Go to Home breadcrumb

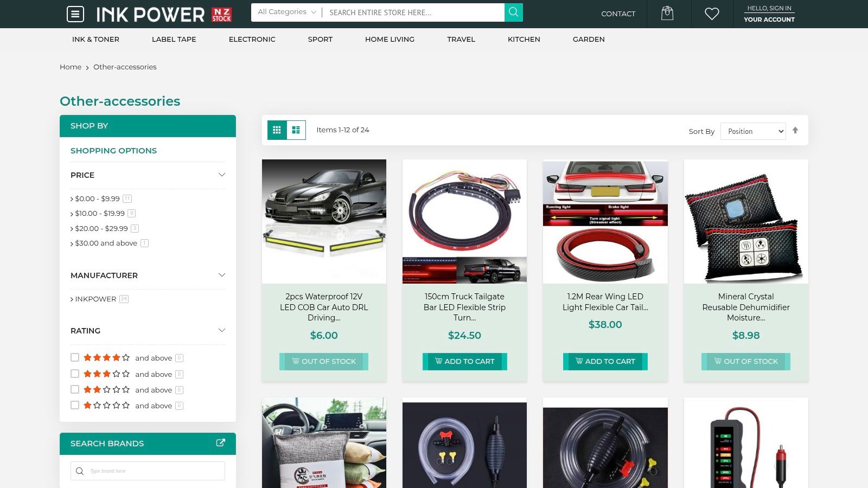(71, 67)
